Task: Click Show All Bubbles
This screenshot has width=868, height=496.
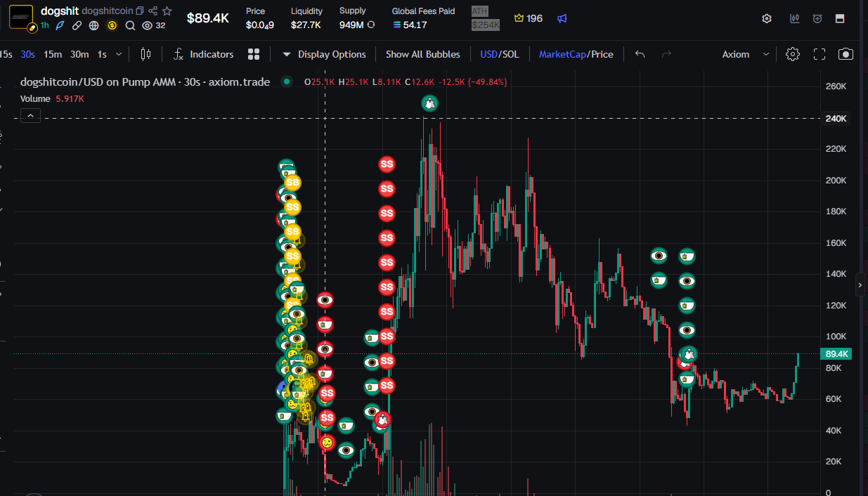Action: tap(422, 54)
